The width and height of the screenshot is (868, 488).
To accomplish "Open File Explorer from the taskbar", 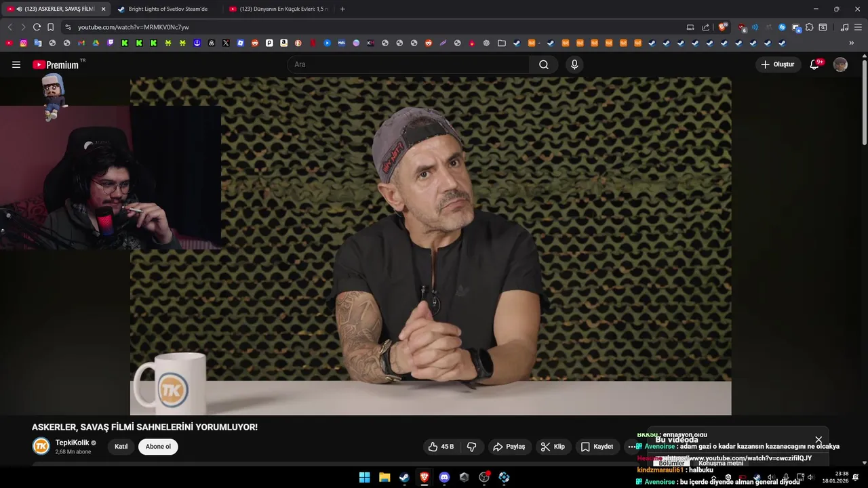I will 384,477.
